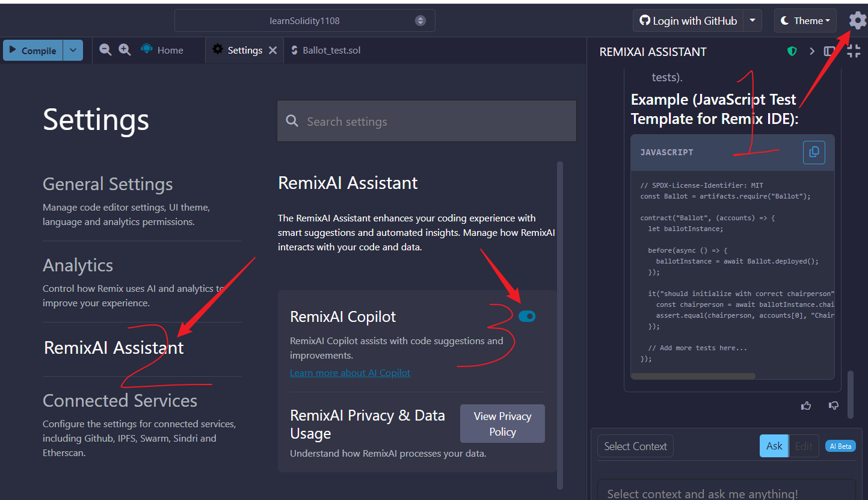Viewport: 868px width, 500px height.
Task: Switch to Edit mode in the assistant
Action: (803, 446)
